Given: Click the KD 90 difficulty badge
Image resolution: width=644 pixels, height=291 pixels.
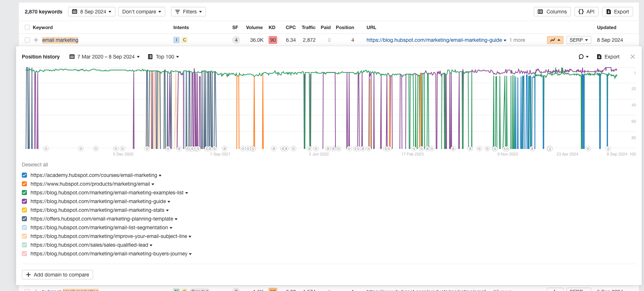Looking at the screenshot, I should 273,40.
